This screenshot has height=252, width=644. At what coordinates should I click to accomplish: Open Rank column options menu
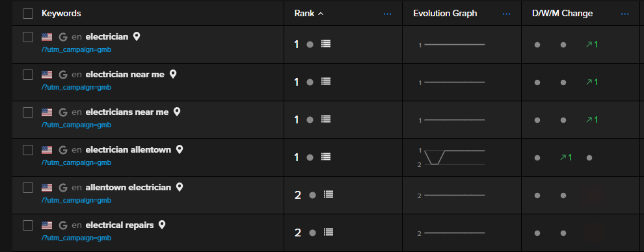point(387,14)
